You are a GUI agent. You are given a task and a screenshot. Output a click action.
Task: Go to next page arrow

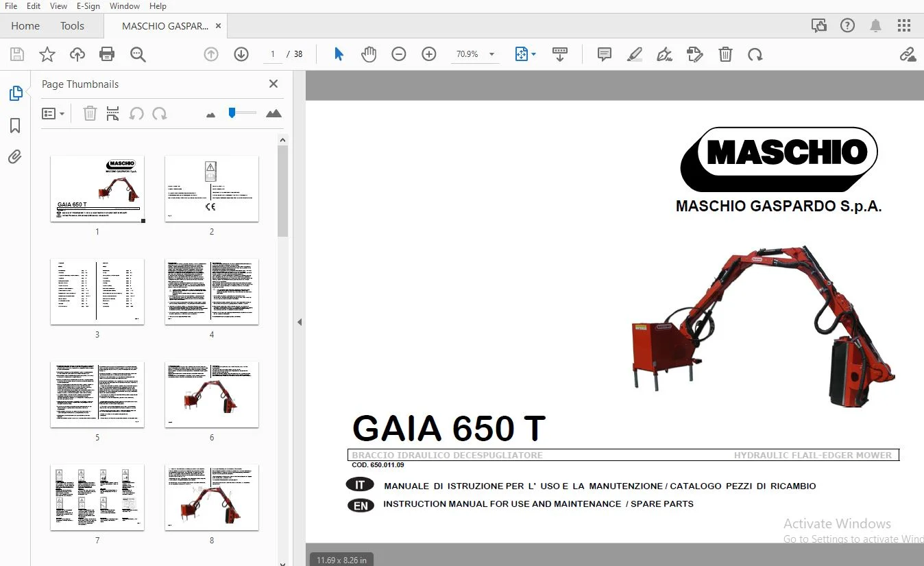(241, 54)
